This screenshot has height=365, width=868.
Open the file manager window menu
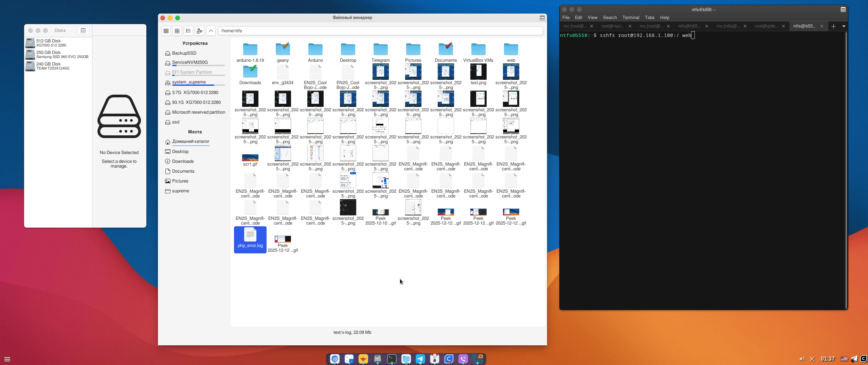(542, 18)
